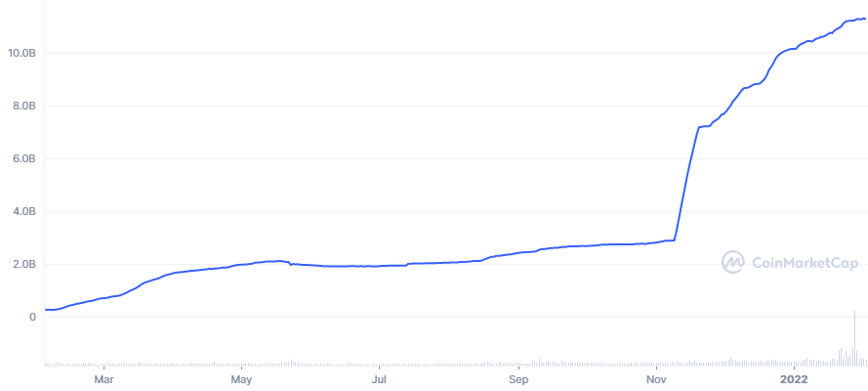Click the line plateau near 7.2B after jump
The width and height of the screenshot is (868, 391).
point(705,126)
